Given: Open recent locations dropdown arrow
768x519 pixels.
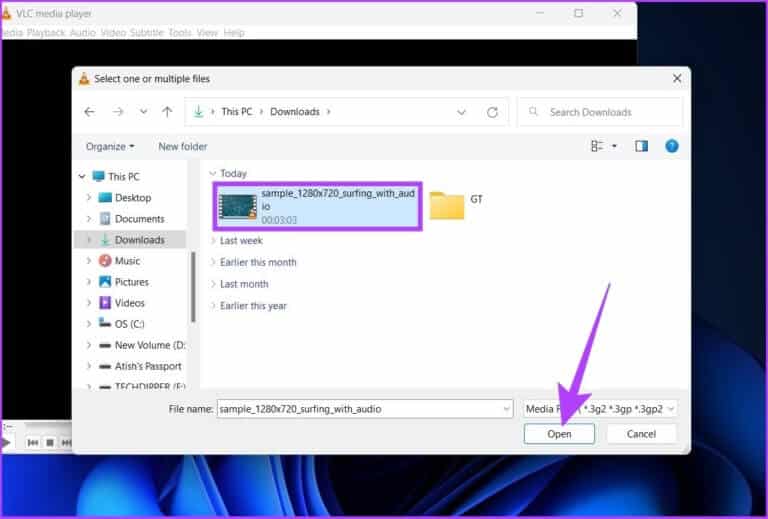Looking at the screenshot, I should coord(143,112).
